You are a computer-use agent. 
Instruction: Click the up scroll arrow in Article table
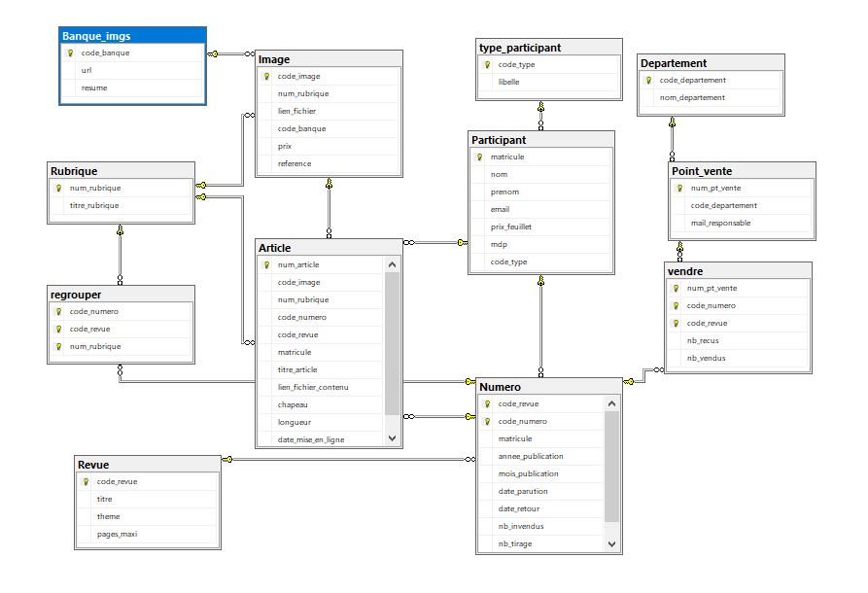(x=392, y=264)
